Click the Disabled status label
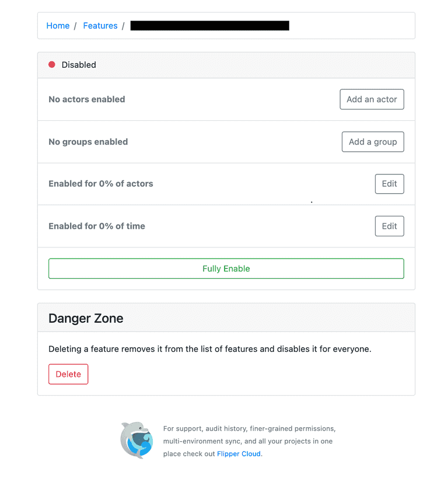448x496 pixels. coord(79,65)
